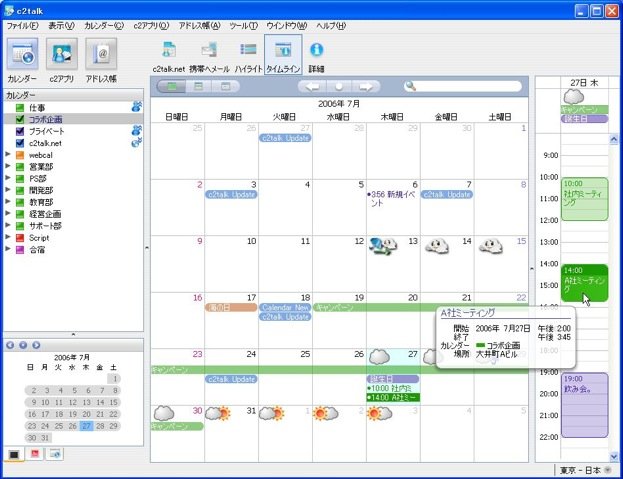Open the 表示(V) menu
The image size is (623, 479).
tap(61, 26)
